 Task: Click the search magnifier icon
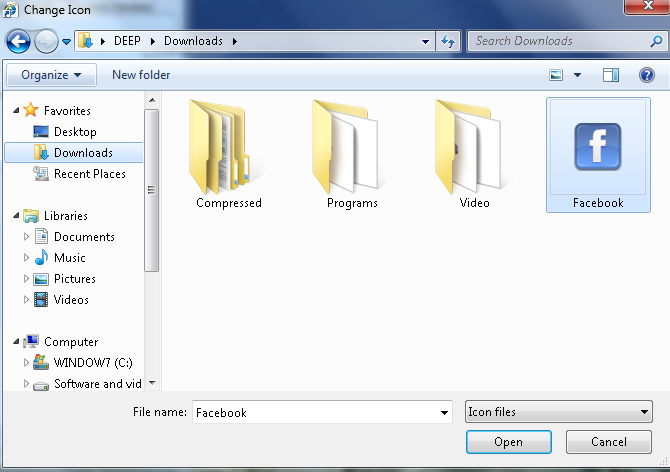656,41
